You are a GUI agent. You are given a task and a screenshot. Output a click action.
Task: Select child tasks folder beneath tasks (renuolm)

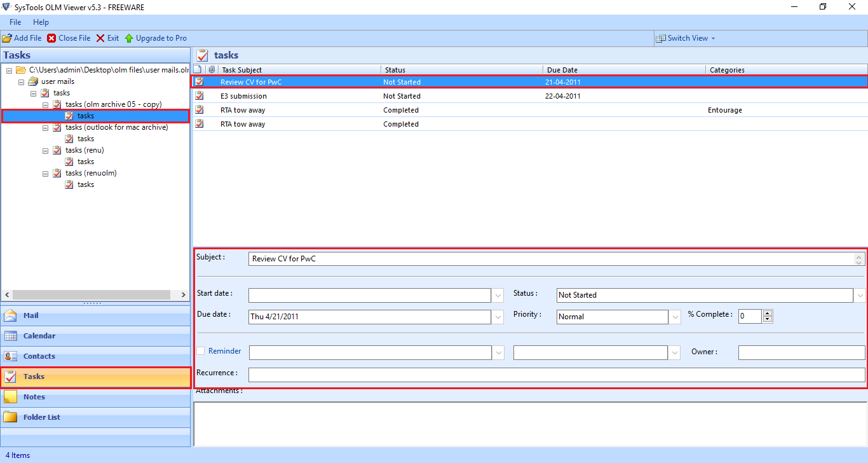pyautogui.click(x=86, y=184)
